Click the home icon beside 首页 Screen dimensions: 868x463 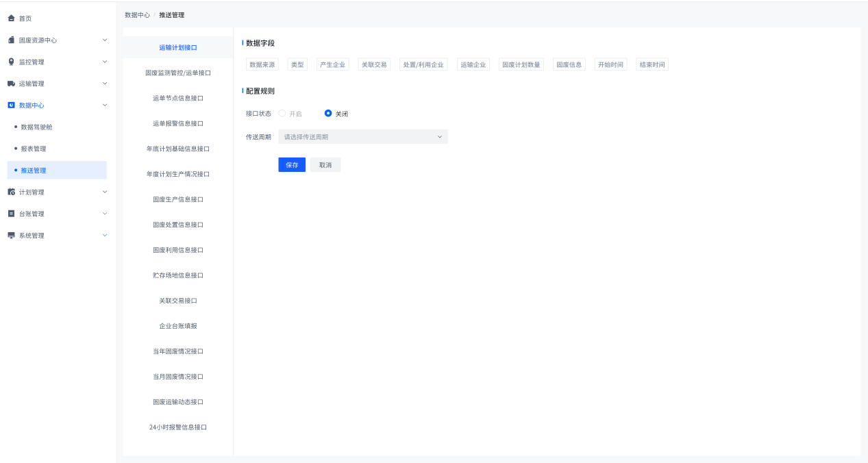click(x=11, y=18)
